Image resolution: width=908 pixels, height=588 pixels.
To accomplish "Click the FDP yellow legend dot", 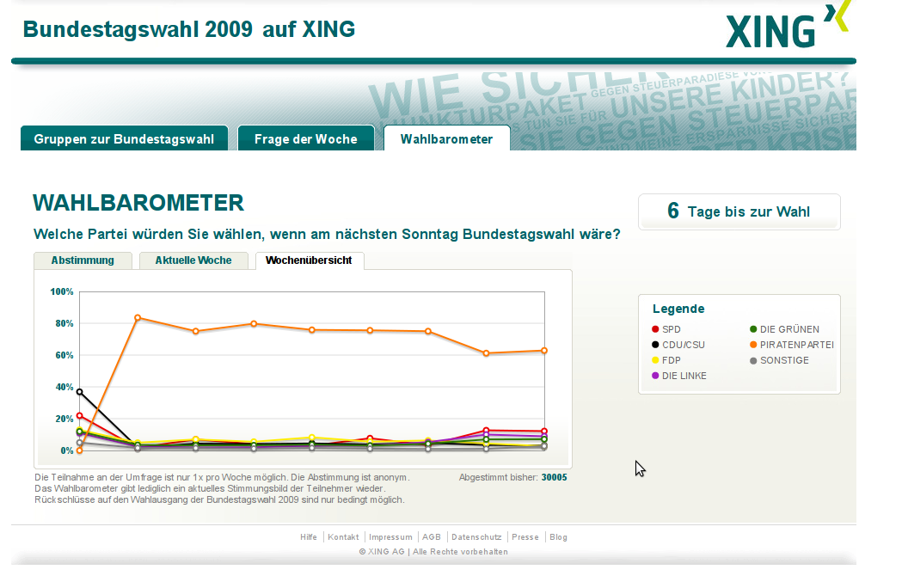I will [x=655, y=360].
